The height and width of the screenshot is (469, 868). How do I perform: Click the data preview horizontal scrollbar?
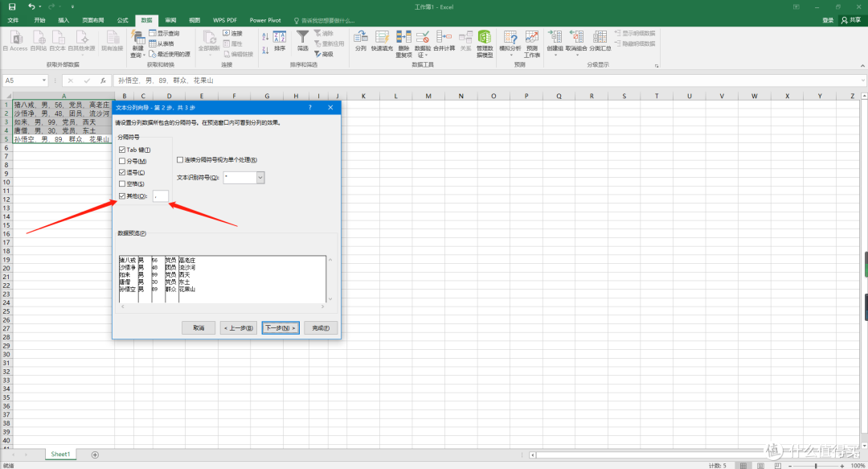point(223,306)
